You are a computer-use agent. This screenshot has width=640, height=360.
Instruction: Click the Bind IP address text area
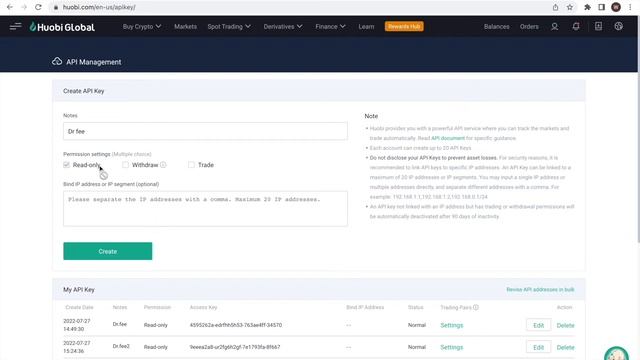coord(205,209)
